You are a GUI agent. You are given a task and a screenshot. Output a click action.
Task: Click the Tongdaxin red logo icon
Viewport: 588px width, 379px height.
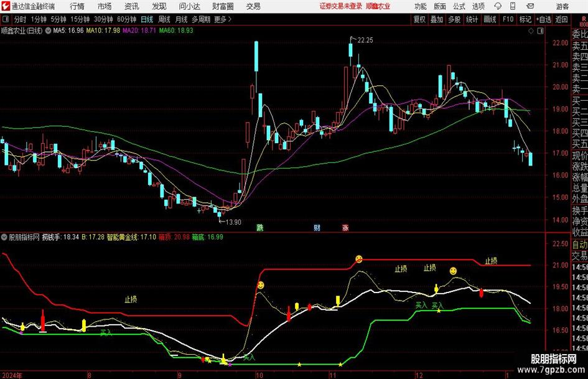tap(6, 6)
